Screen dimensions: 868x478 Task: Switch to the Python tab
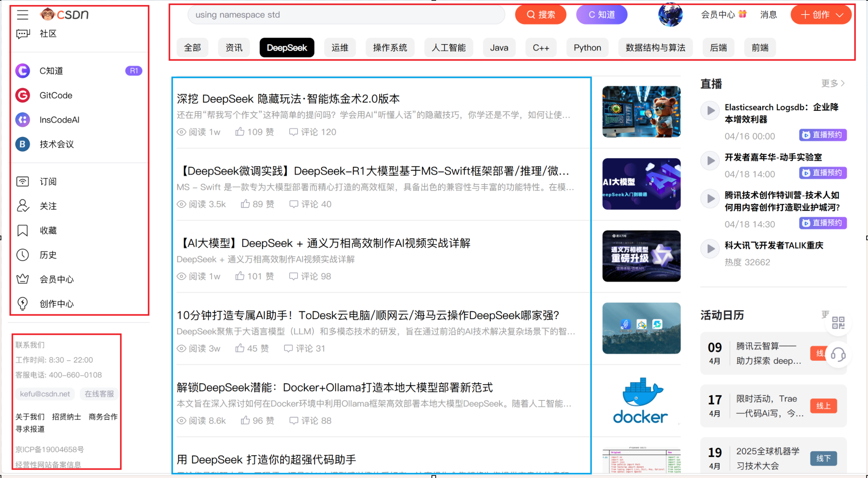click(587, 48)
